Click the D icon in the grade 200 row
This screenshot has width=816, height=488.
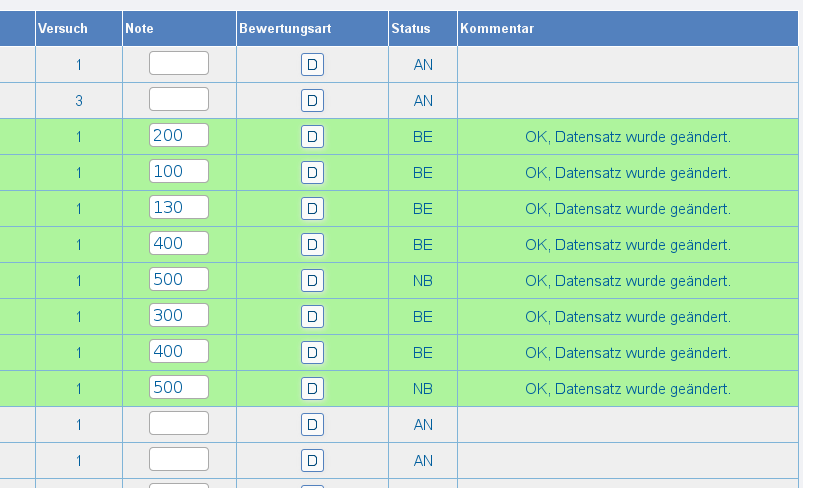click(x=312, y=137)
